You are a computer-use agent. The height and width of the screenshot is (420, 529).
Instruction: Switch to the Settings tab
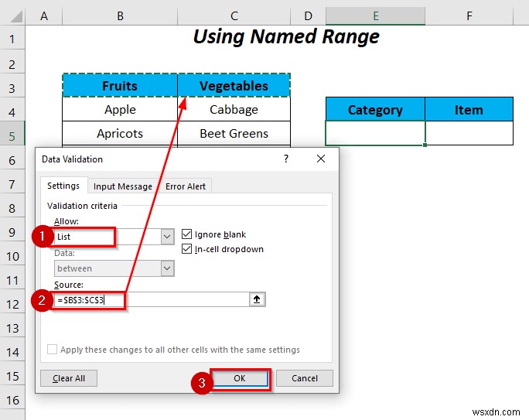(x=63, y=186)
